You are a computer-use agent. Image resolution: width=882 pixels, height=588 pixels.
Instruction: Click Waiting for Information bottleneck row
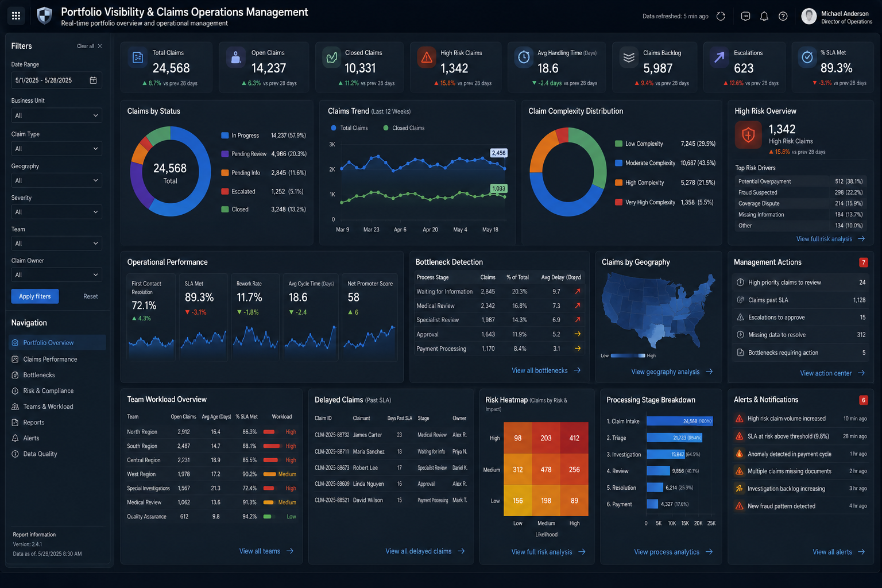499,292
